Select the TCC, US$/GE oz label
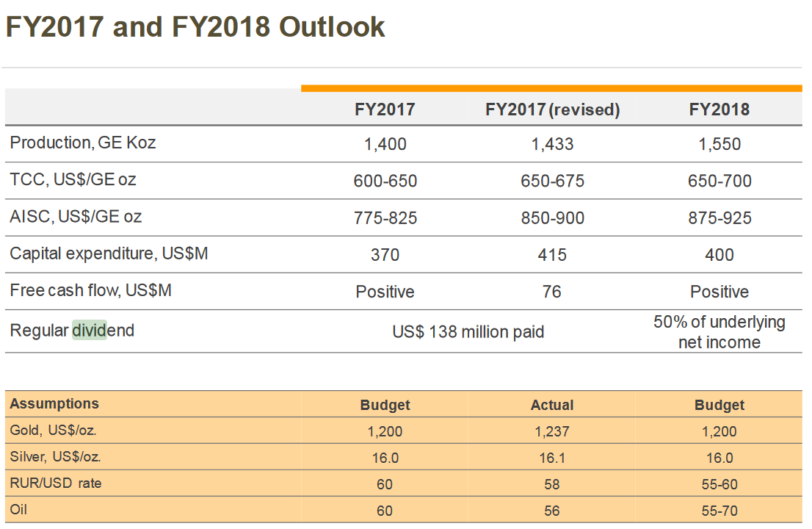The height and width of the screenshot is (529, 812). point(73,179)
